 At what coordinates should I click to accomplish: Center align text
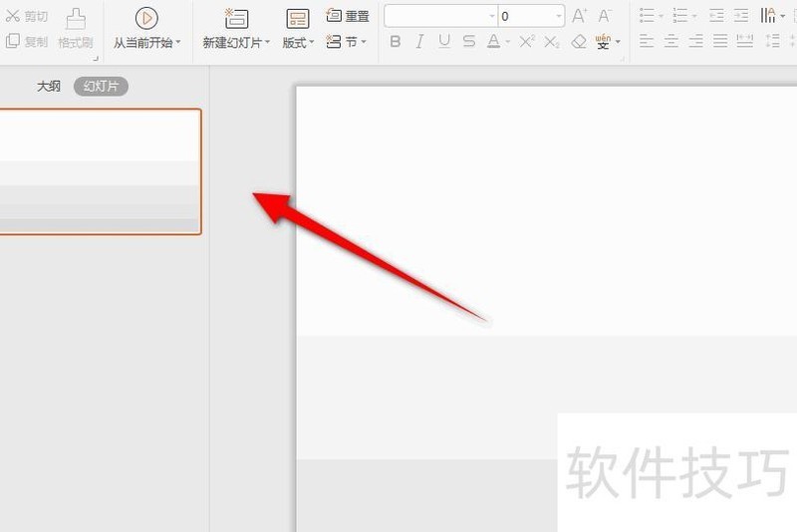coord(670,41)
